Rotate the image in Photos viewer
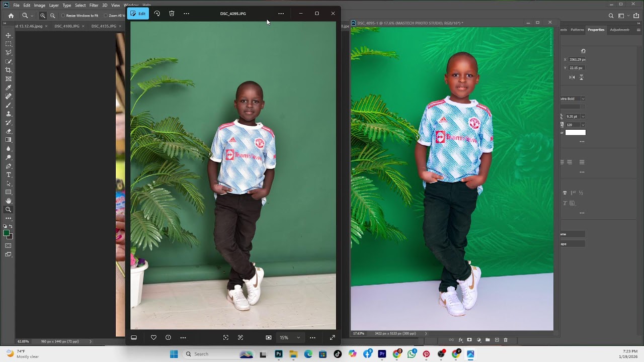Viewport: 644px width, 362px height. click(157, 14)
